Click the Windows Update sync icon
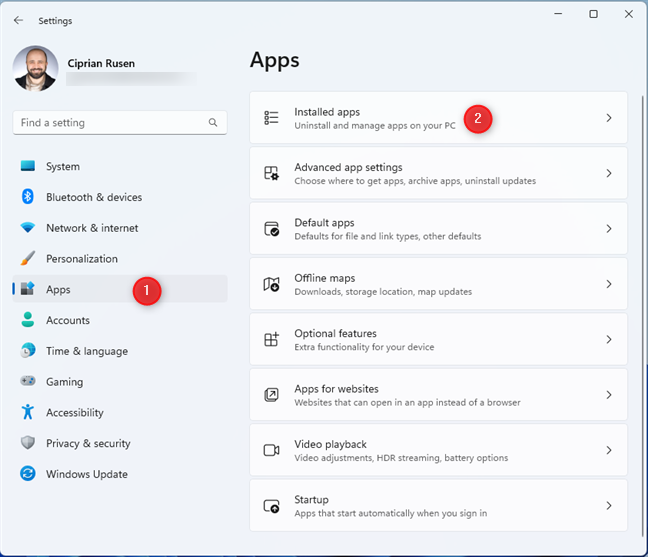The image size is (648, 557). point(28,474)
